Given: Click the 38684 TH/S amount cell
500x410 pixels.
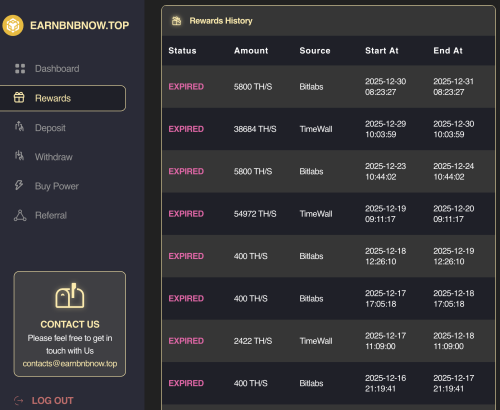Looking at the screenshot, I should [255, 129].
